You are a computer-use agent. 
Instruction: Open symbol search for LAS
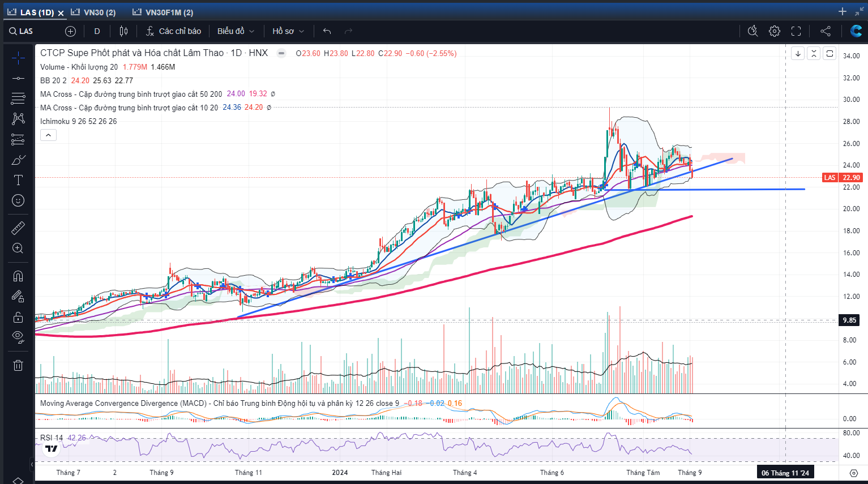click(21, 31)
